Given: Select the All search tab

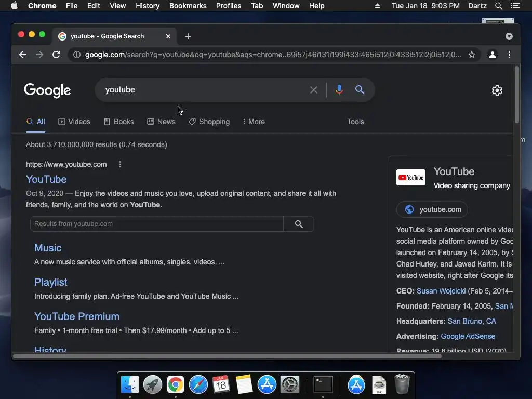Looking at the screenshot, I should (36, 122).
